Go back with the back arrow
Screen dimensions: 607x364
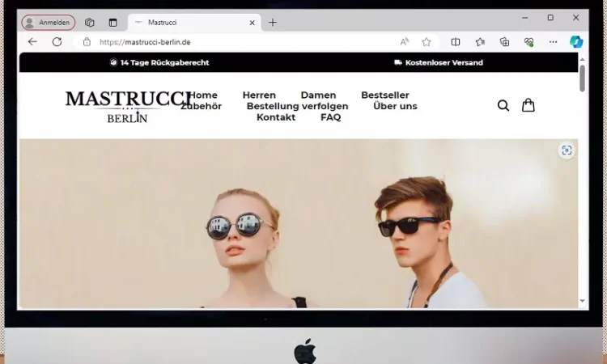pos(32,42)
